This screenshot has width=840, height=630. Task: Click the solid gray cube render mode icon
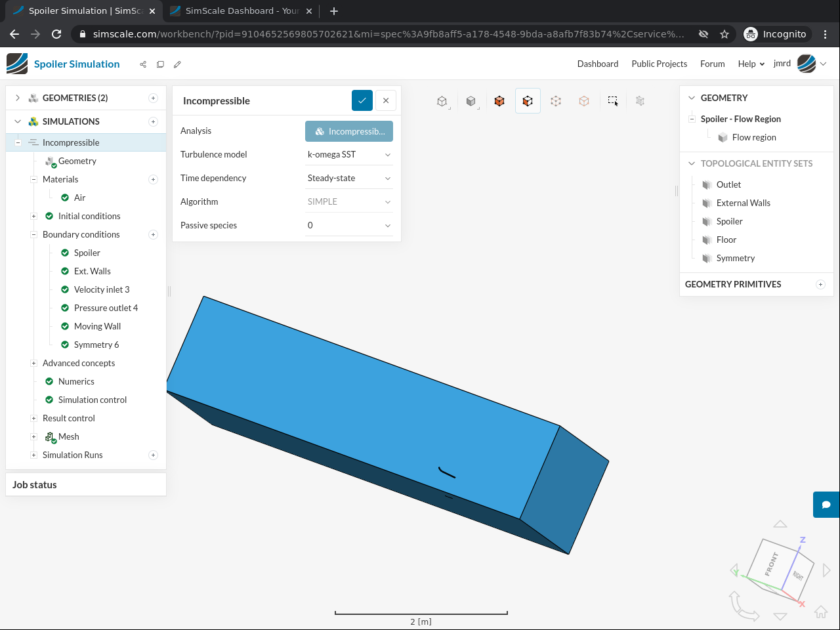pos(471,101)
